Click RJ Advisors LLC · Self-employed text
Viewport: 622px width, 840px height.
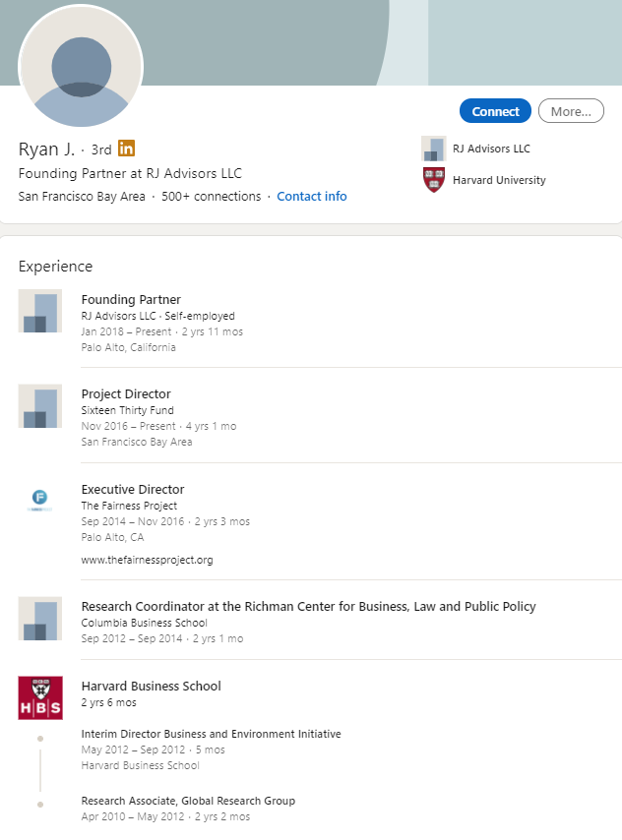tap(157, 316)
